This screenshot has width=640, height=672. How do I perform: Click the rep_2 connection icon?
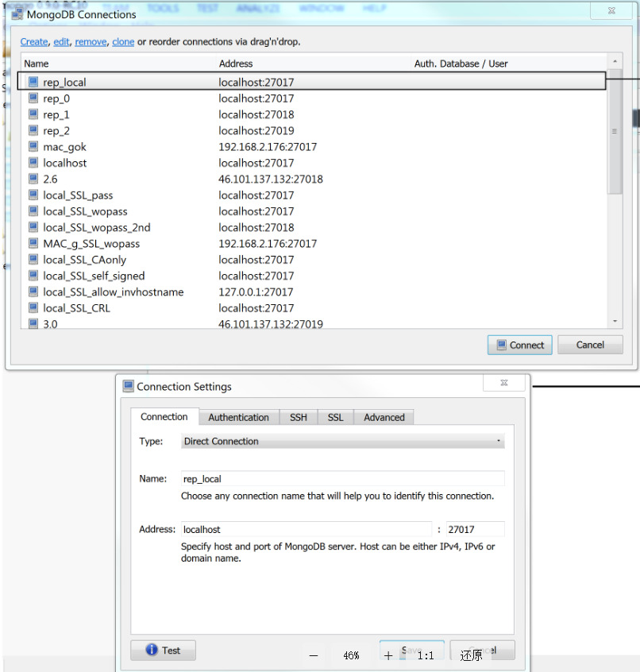tap(33, 129)
